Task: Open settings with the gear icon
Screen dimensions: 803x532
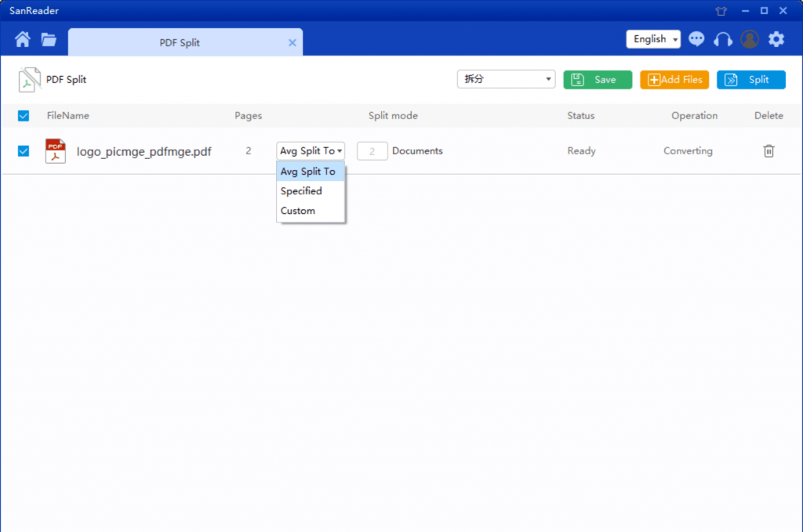Action: pos(776,39)
